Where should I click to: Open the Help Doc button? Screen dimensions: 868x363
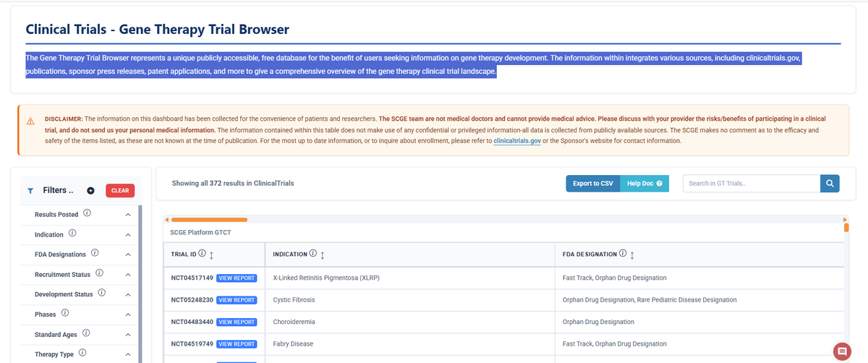[644, 184]
